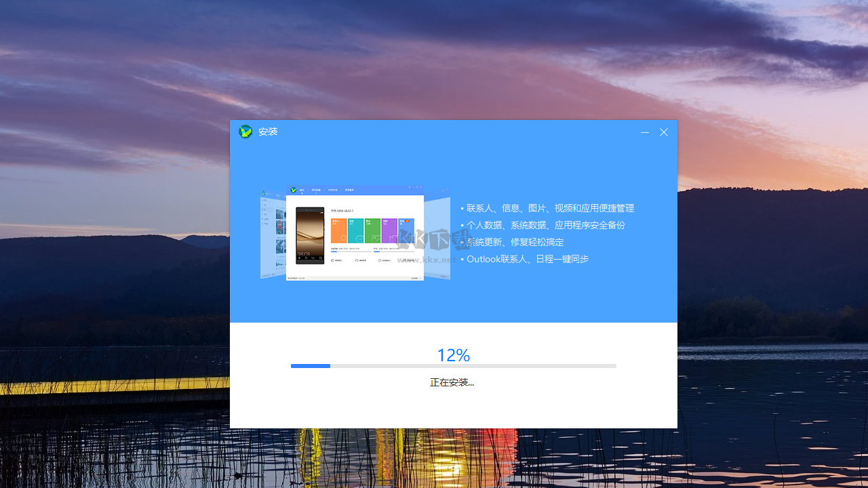Select the 首页 tab in the preview window
This screenshot has width=868, height=488.
302,190
